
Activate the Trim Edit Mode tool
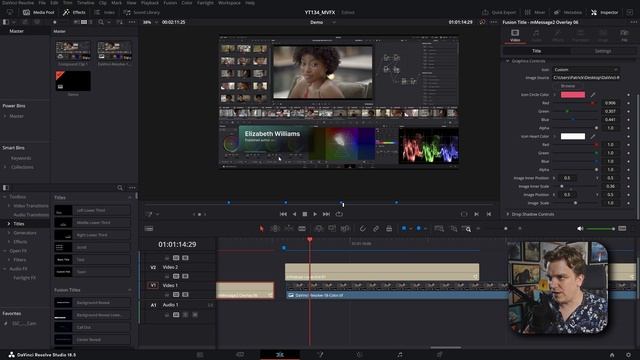(275, 229)
